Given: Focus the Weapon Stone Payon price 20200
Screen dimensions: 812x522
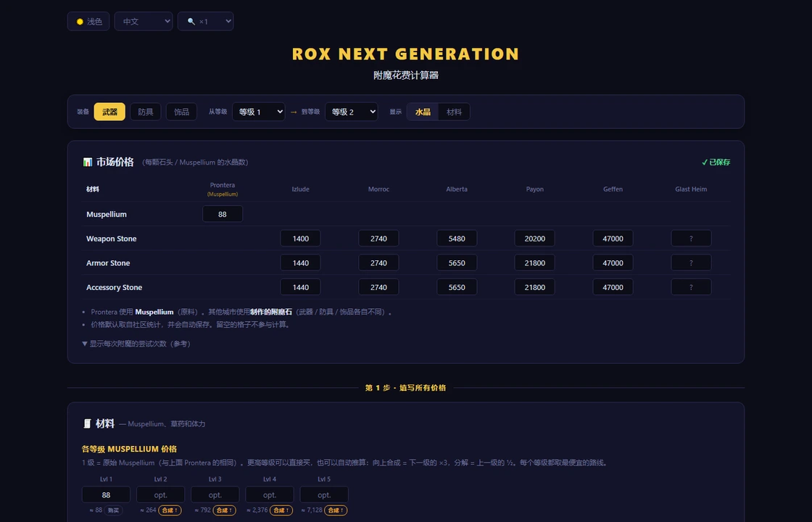Looking at the screenshot, I should click(534, 239).
